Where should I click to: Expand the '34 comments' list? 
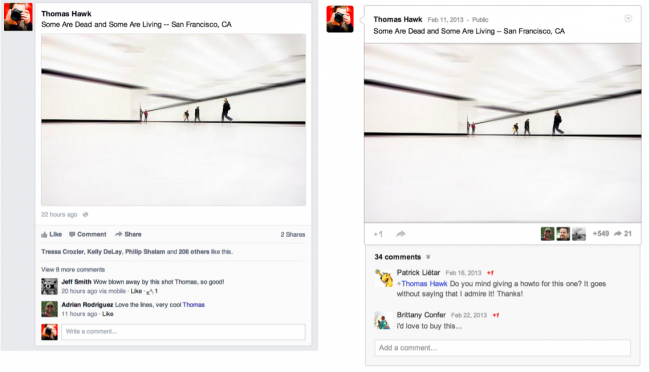pos(402,257)
